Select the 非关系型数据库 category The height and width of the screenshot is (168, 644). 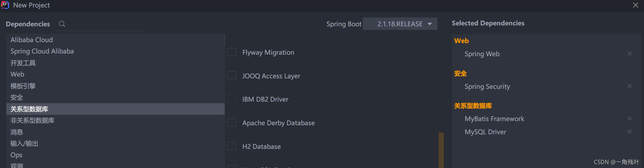[x=115, y=120]
